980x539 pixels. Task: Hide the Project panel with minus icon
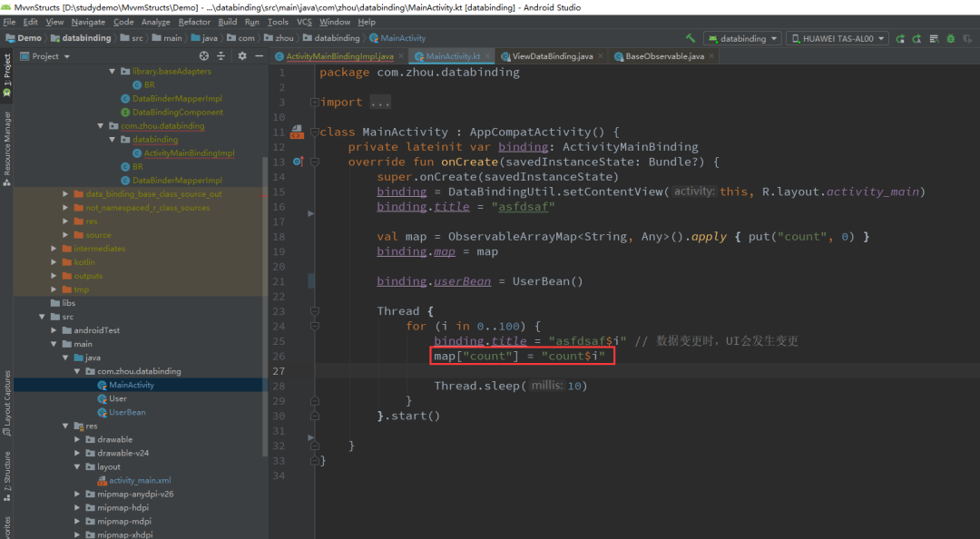260,56
